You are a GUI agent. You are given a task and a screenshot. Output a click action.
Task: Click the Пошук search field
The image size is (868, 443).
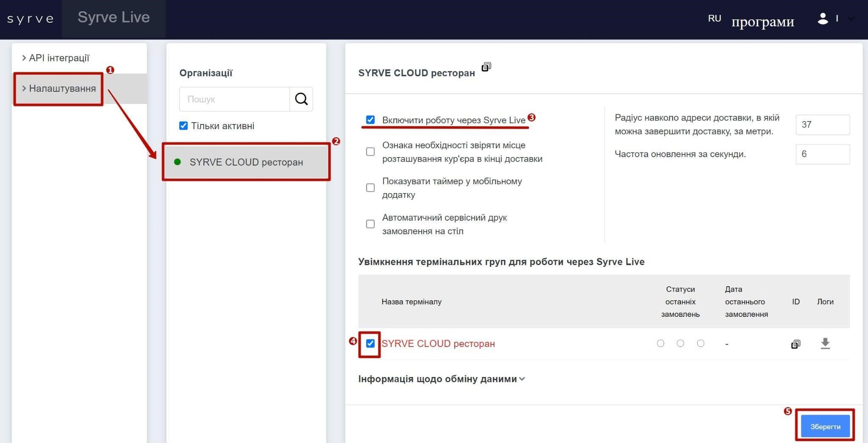point(234,99)
